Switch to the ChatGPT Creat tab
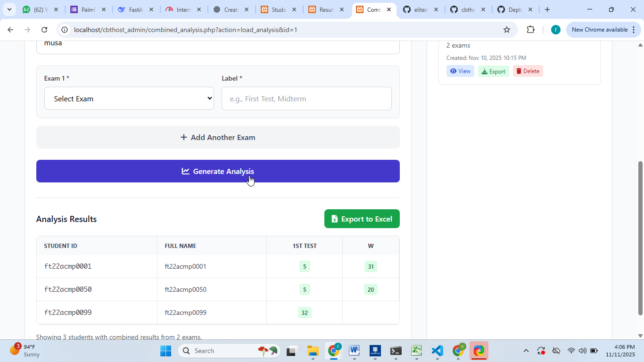 231,9
